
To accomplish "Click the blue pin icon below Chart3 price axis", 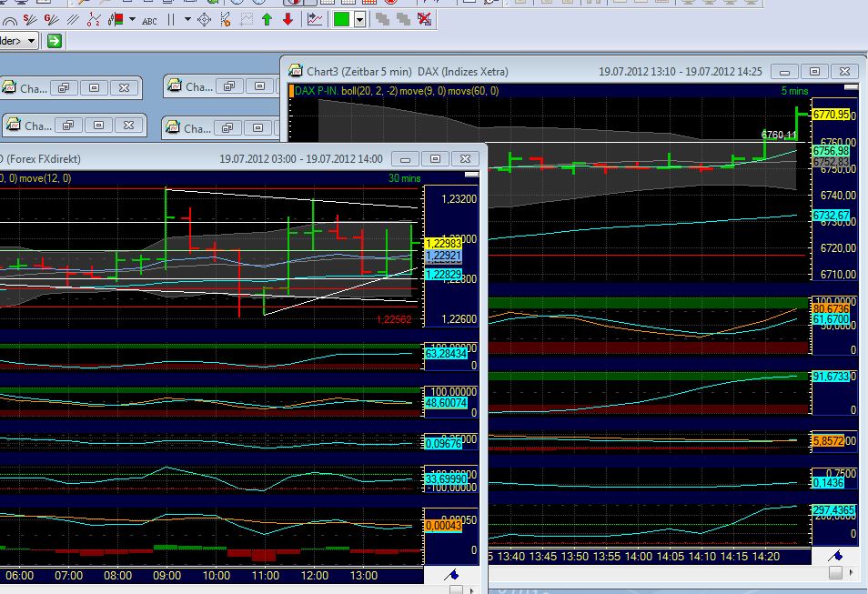I will point(834,555).
